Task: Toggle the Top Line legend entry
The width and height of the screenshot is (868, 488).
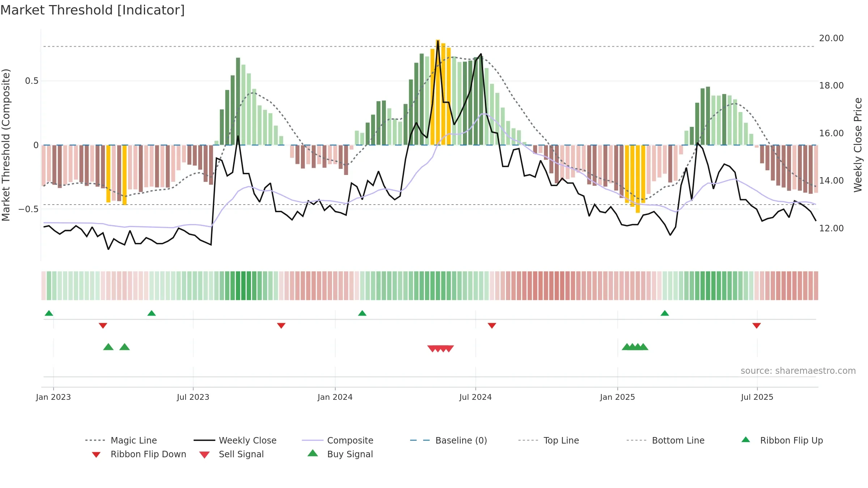Action: click(548, 440)
